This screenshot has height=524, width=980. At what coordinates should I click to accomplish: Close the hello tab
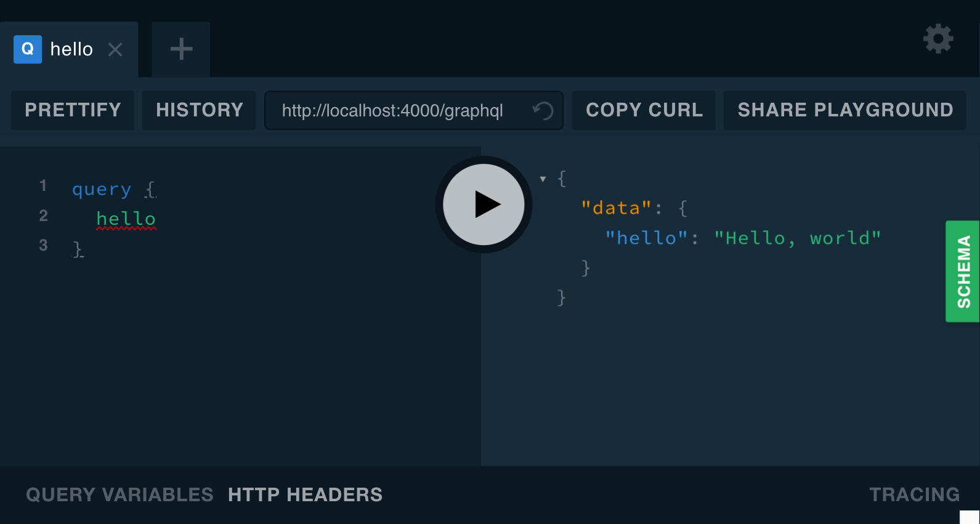tap(115, 49)
